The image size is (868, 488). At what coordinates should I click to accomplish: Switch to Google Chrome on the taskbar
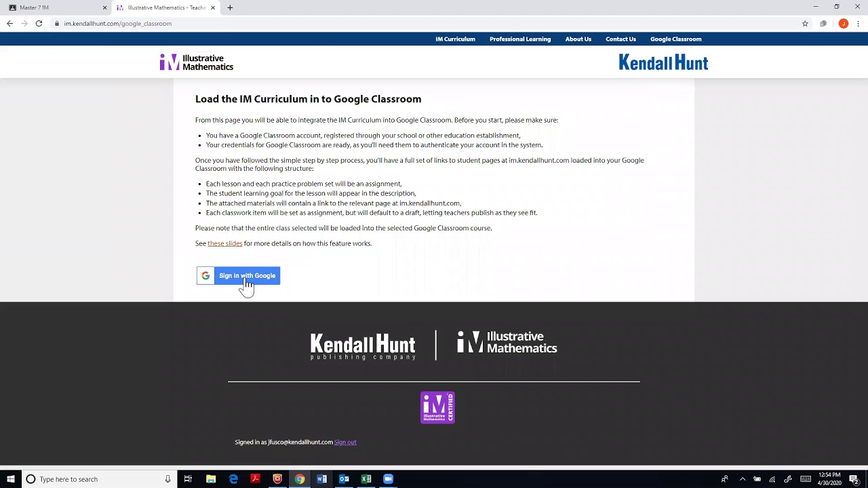pos(300,479)
